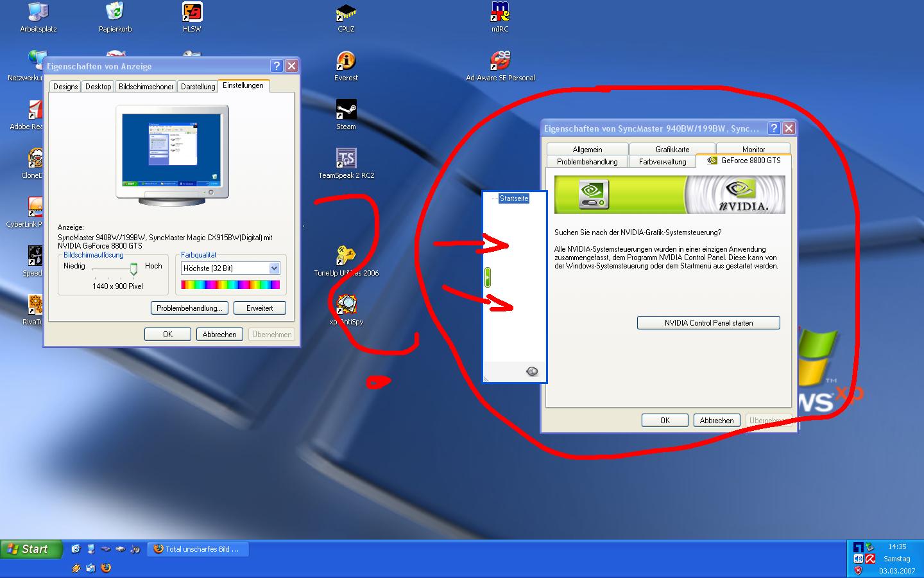Open the Bildschirmschoner tab
The width and height of the screenshot is (924, 578).
146,87
